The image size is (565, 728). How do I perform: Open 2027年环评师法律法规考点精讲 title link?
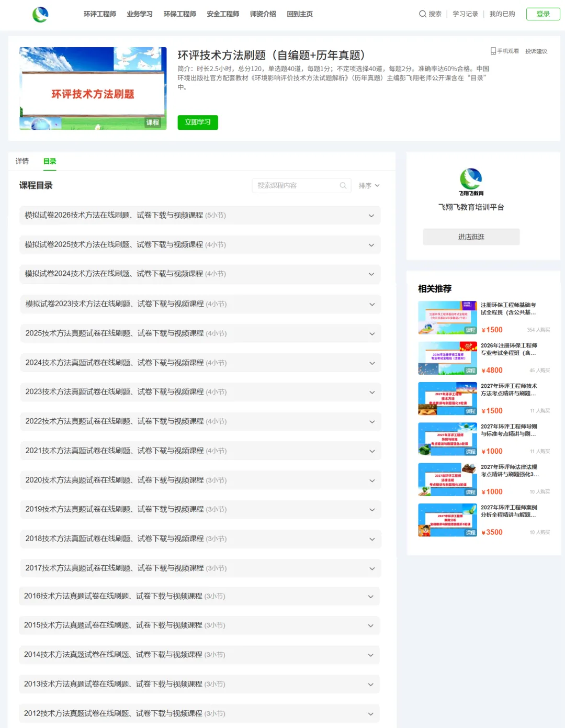[510, 471]
